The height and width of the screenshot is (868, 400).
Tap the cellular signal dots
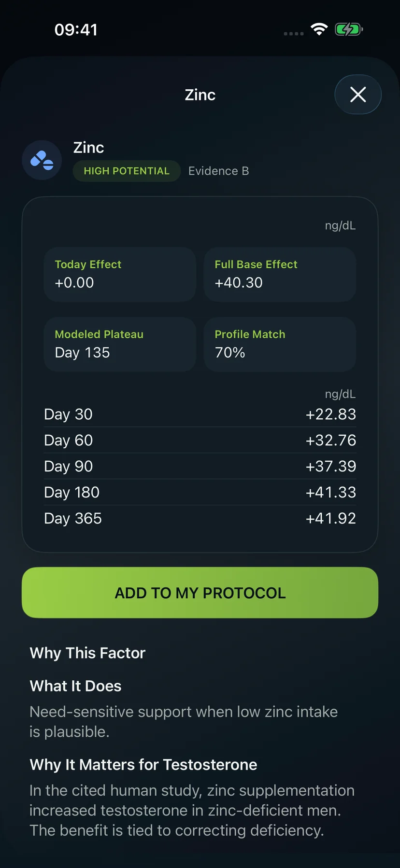pos(294,33)
